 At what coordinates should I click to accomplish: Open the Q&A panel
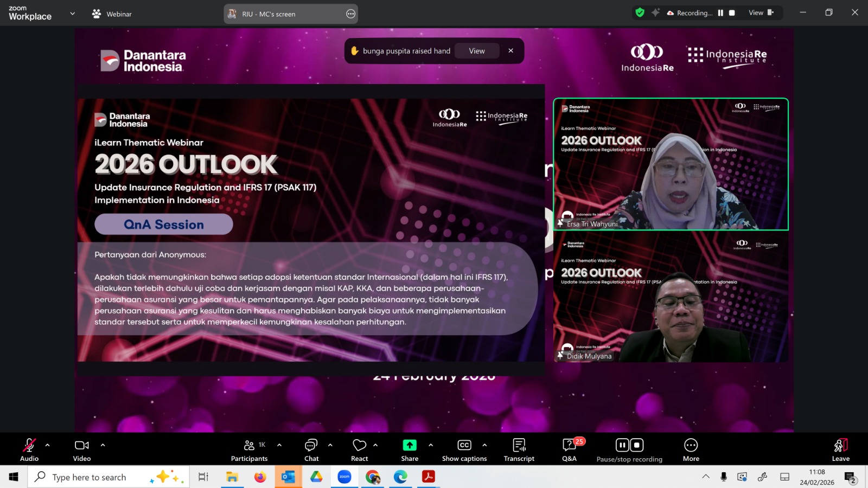[x=569, y=450]
